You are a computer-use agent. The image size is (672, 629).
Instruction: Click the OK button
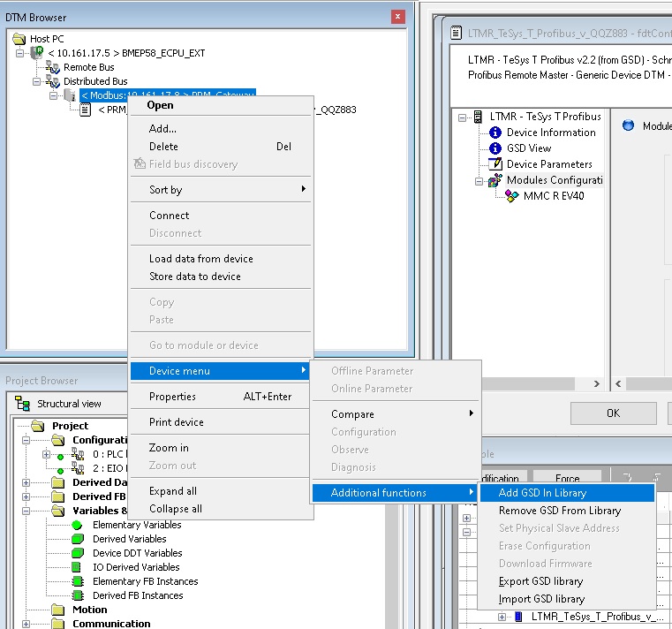(614, 413)
